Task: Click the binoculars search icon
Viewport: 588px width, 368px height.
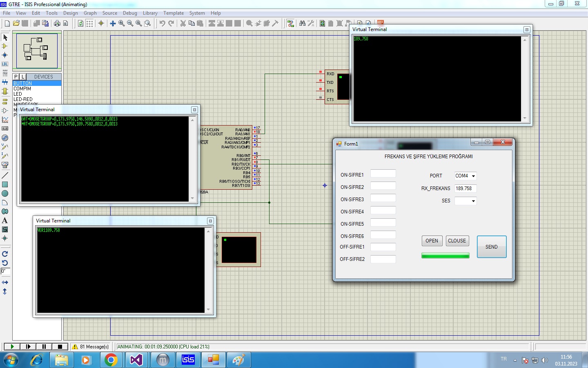Action: pos(302,23)
